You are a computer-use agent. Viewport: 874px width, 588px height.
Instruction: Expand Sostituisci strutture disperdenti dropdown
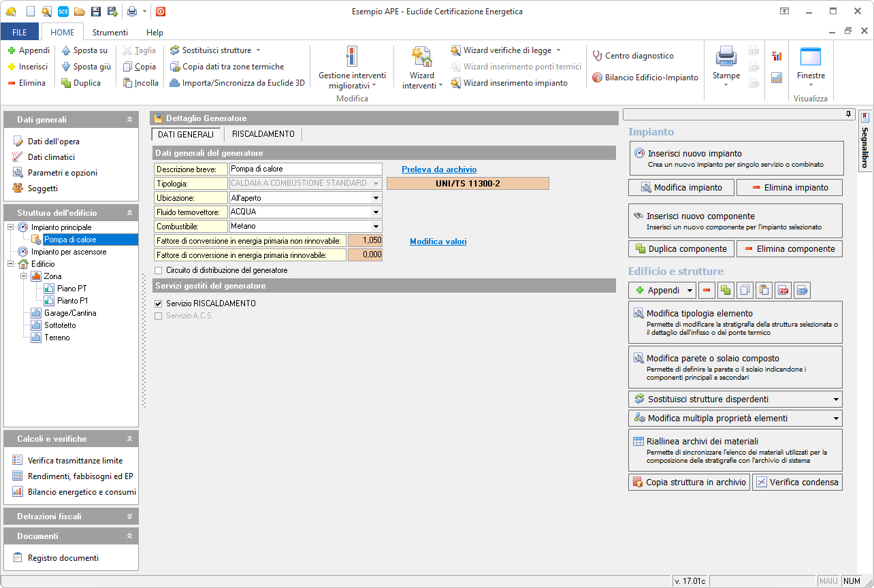click(x=836, y=399)
